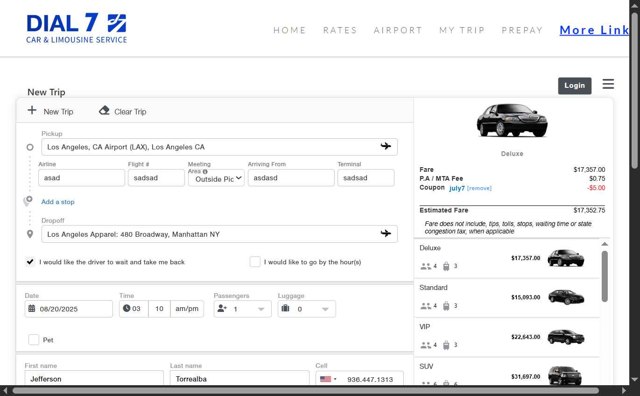The height and width of the screenshot is (396, 640).
Task: Click the Login button
Action: (x=575, y=86)
